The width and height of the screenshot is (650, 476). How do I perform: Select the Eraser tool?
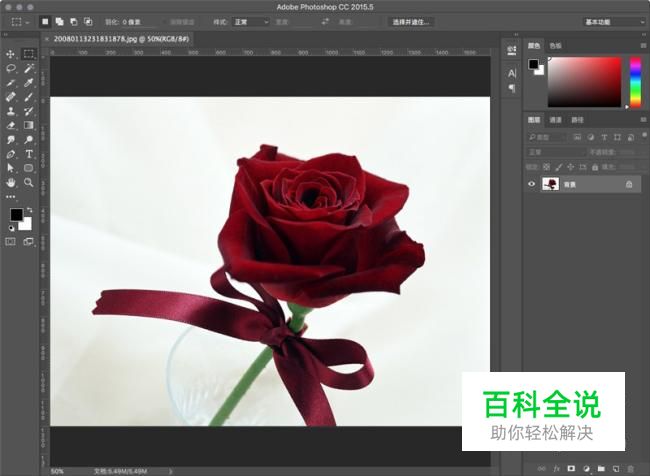click(11, 126)
